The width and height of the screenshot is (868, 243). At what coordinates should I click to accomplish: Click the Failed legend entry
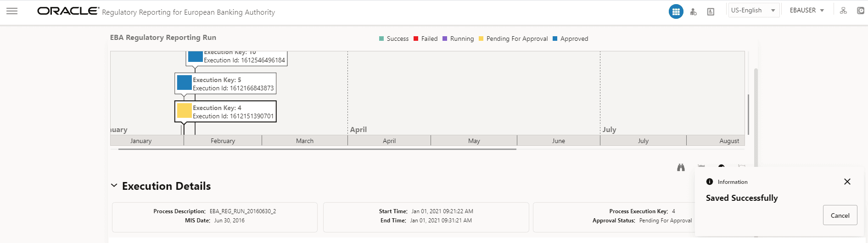pos(426,39)
